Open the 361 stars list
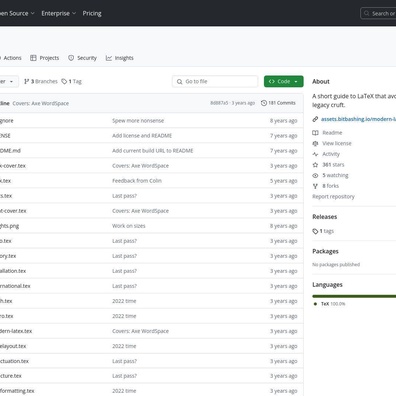Viewport: 396px width, 396px height. (333, 165)
